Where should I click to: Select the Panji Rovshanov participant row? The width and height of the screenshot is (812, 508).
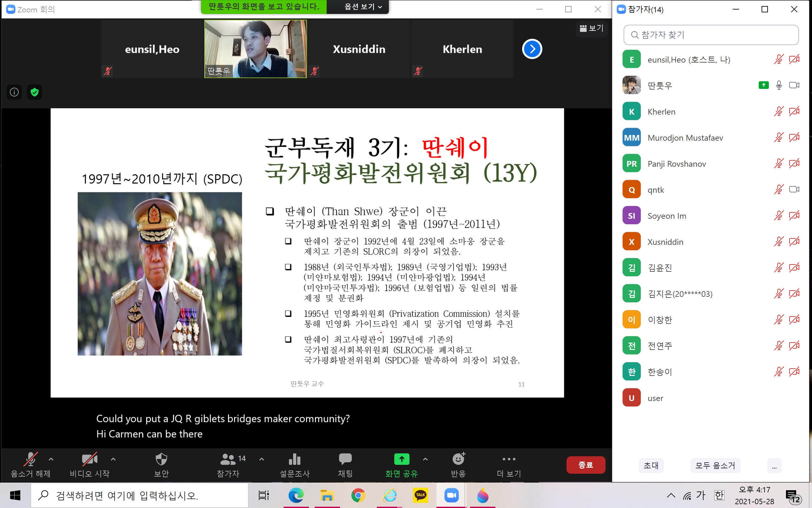(711, 164)
